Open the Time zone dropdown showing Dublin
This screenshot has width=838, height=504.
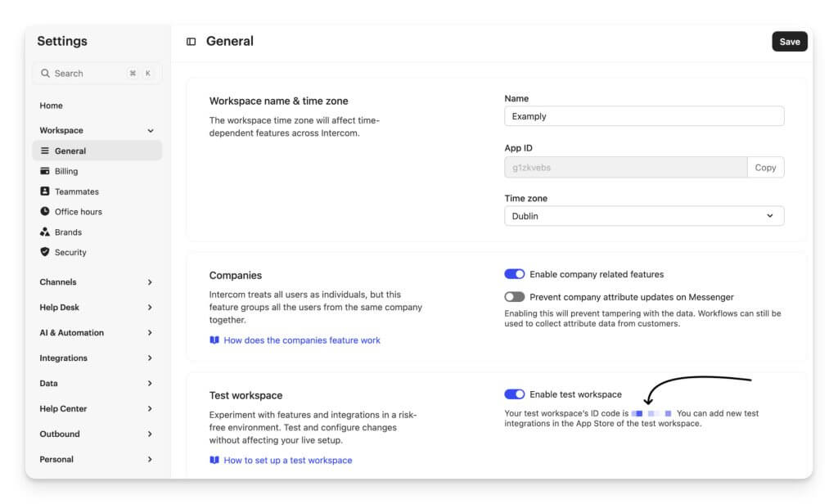[644, 216]
